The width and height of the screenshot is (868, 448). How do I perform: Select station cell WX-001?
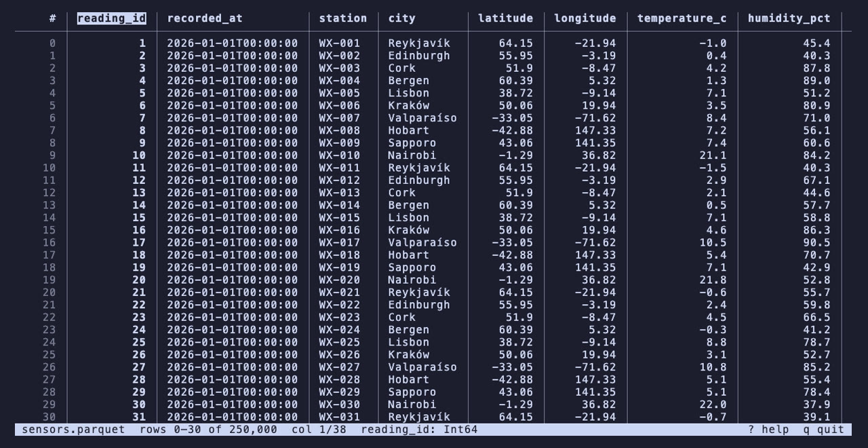pyautogui.click(x=340, y=43)
